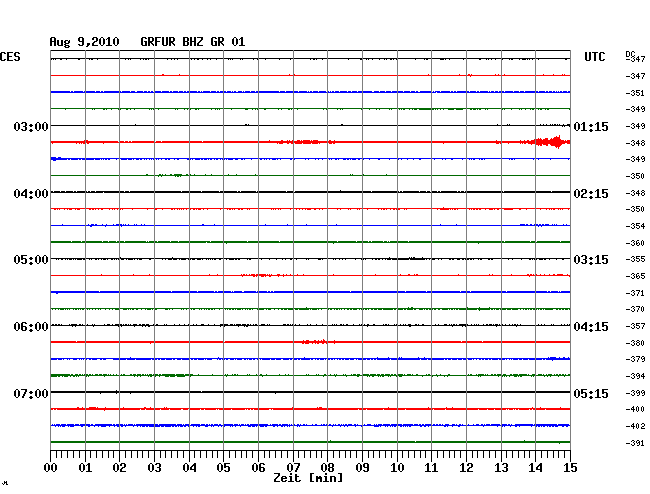Click minute tick label 01
This screenshot has width=650, height=494.
click(85, 468)
